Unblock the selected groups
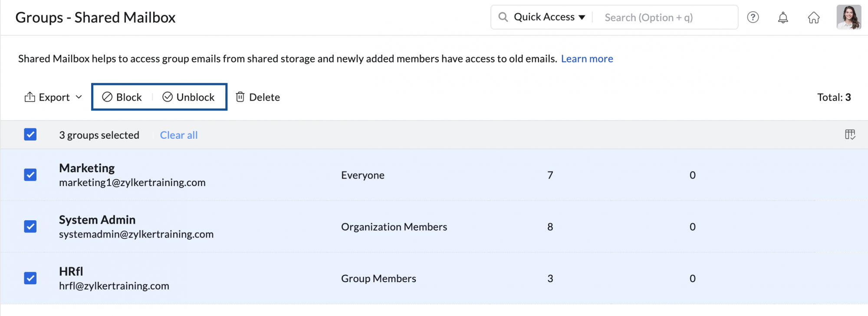The height and width of the screenshot is (316, 868). click(188, 97)
